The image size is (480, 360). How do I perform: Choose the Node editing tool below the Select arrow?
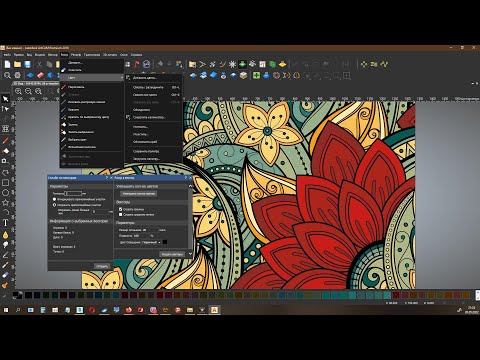(x=5, y=109)
